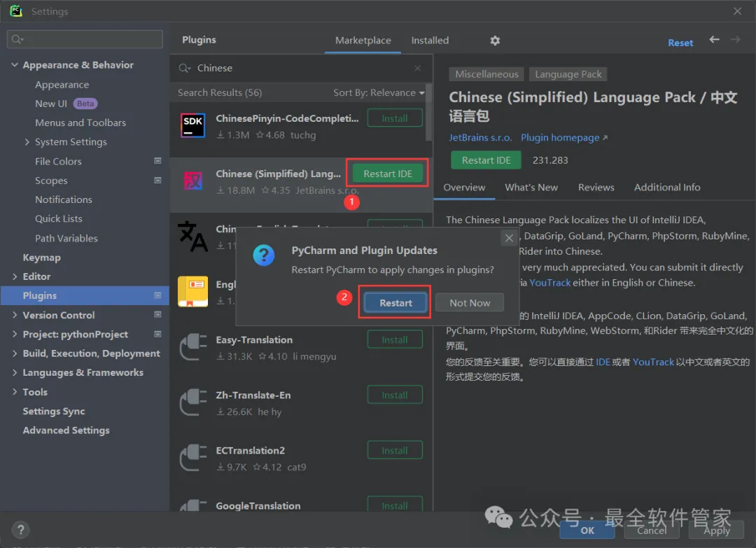Open Path Variables settings
Image resolution: width=756 pixels, height=548 pixels.
point(66,238)
